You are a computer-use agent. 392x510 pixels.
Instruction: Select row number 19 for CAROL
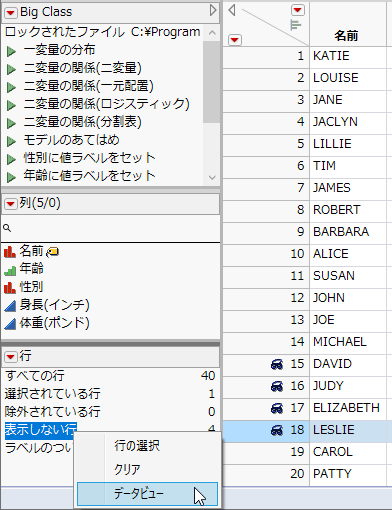[266, 452]
